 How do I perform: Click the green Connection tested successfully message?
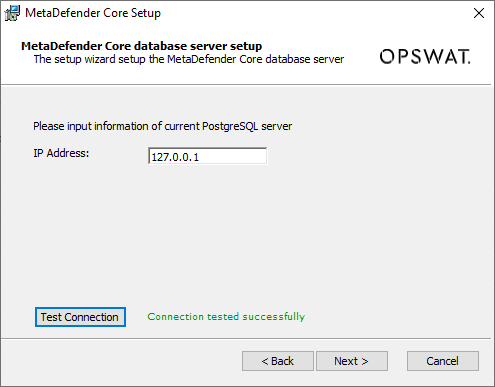coord(226,317)
